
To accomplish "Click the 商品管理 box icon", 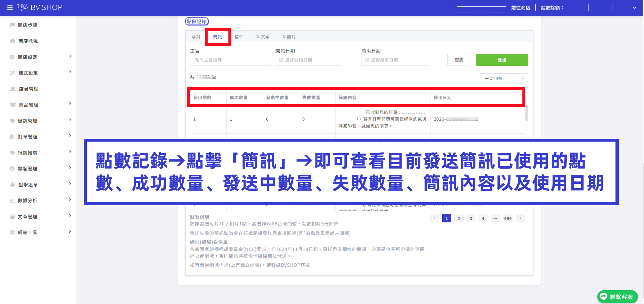I will coord(13,105).
